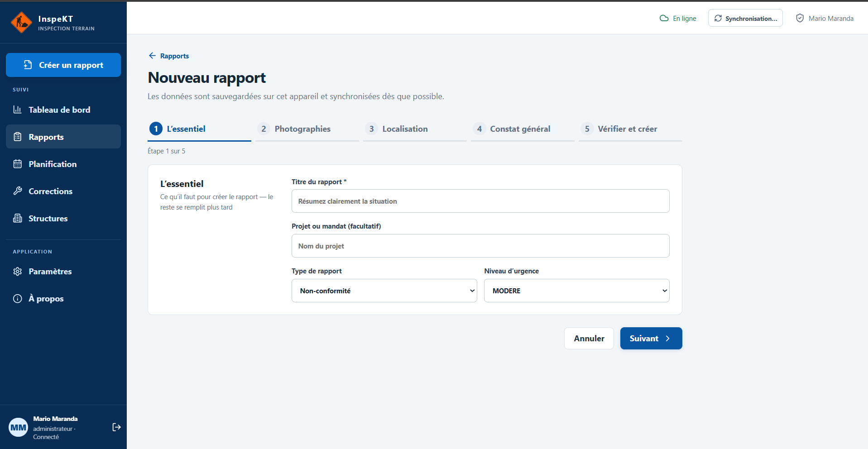The width and height of the screenshot is (868, 449).
Task: Select step 3 Localisation tab
Action: click(x=415, y=129)
